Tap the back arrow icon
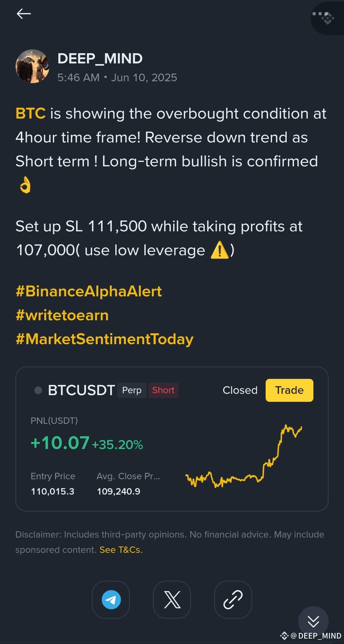This screenshot has width=344, height=644. 24,14
